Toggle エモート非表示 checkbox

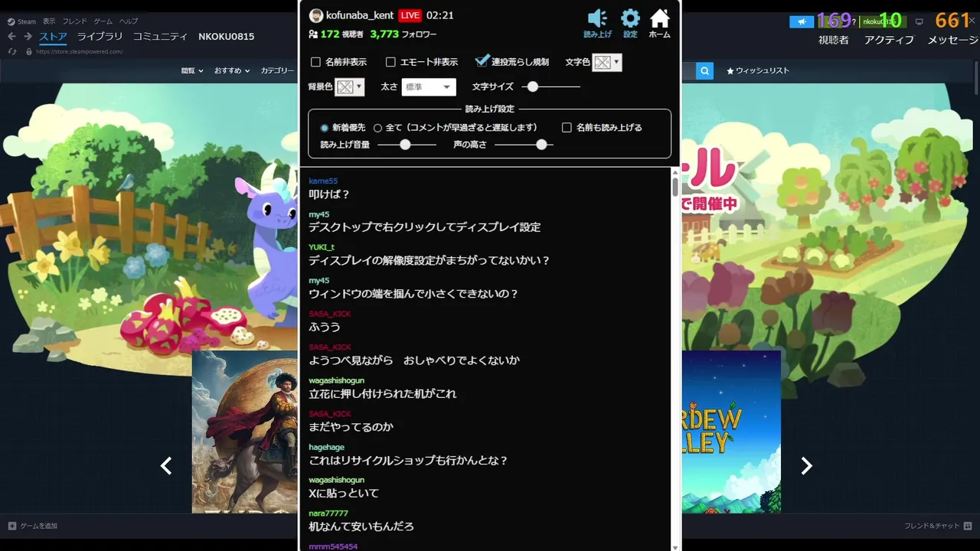(390, 62)
